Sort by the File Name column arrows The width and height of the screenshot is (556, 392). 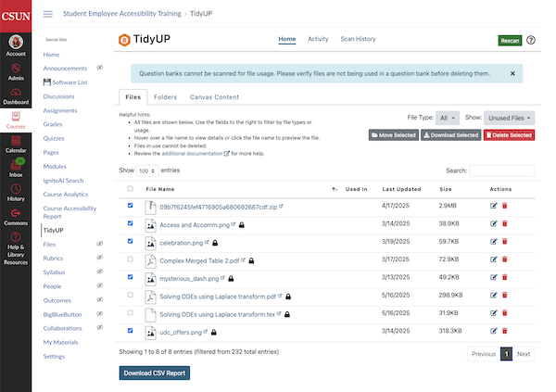pyautogui.click(x=334, y=189)
